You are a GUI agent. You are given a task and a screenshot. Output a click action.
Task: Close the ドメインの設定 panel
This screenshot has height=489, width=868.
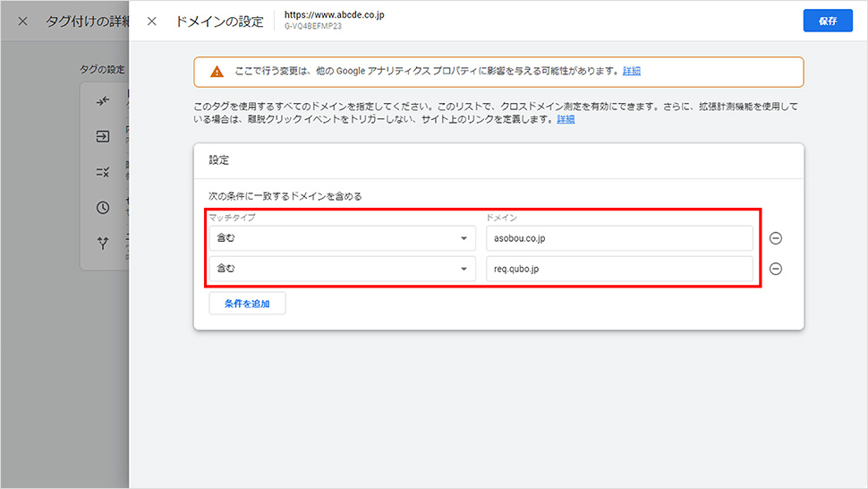(152, 21)
